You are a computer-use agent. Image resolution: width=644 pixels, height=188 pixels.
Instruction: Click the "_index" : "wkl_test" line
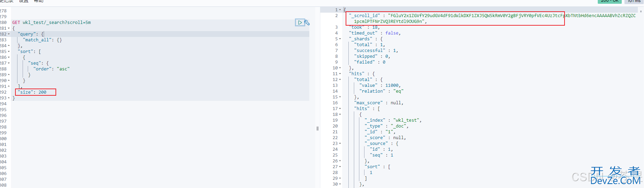pyautogui.click(x=393, y=120)
